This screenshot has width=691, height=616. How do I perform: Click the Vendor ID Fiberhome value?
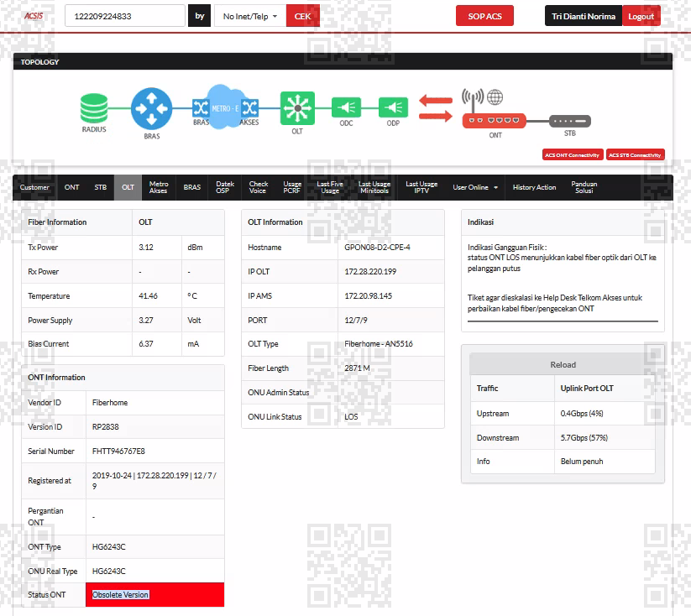[x=110, y=402]
